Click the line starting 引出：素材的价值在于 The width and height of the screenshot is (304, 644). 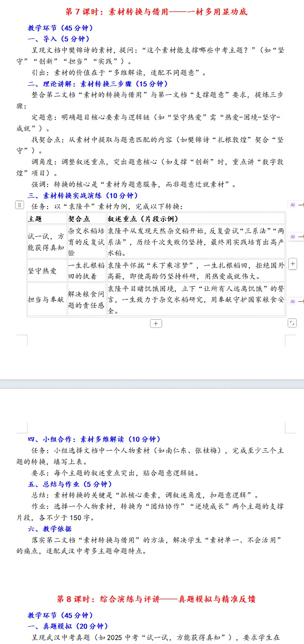click(x=119, y=73)
